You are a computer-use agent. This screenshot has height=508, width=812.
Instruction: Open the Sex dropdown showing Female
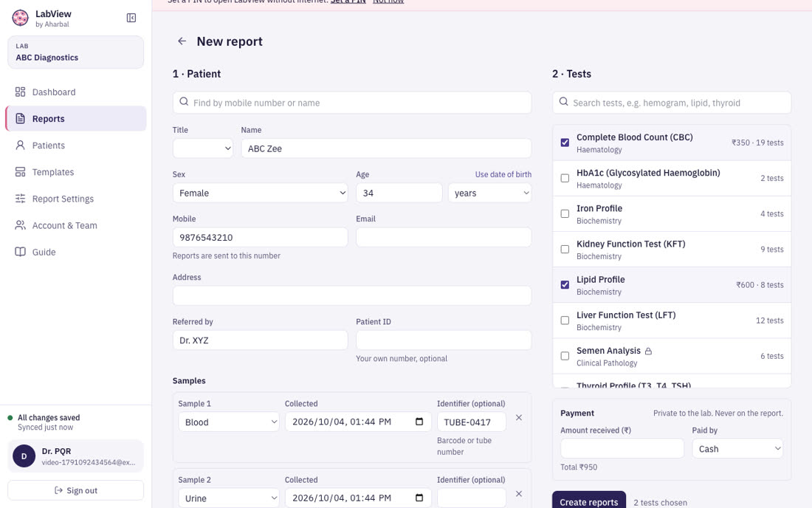point(260,193)
